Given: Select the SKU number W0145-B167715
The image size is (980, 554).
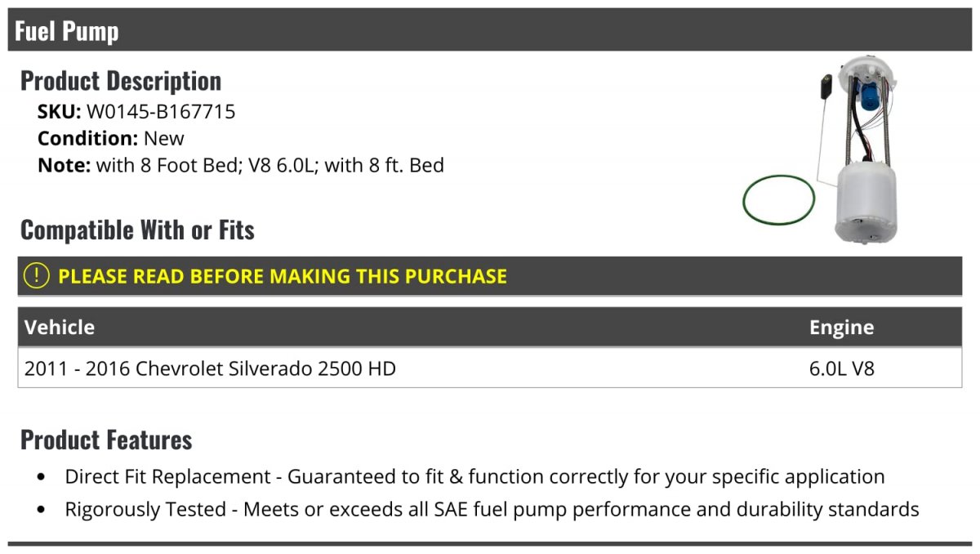Looking at the screenshot, I should click(161, 112).
